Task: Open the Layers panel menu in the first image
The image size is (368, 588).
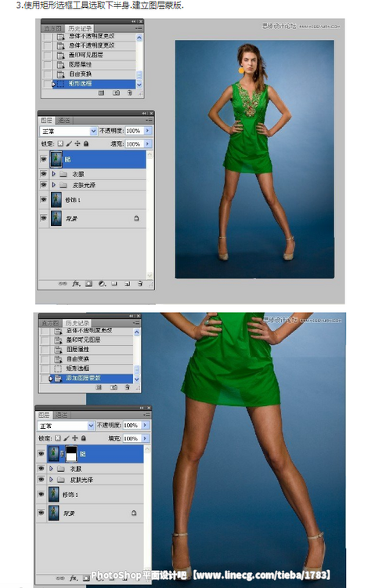Action: coord(149,121)
